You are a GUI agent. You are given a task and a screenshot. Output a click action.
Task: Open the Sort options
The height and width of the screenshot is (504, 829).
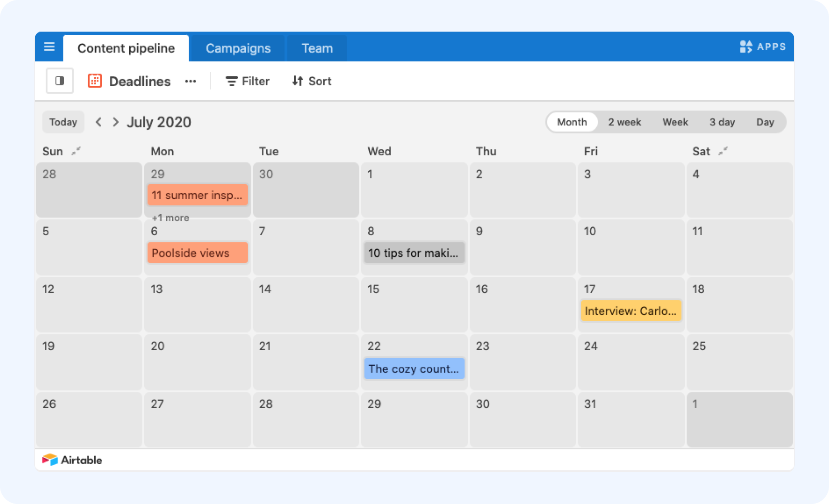(x=311, y=81)
